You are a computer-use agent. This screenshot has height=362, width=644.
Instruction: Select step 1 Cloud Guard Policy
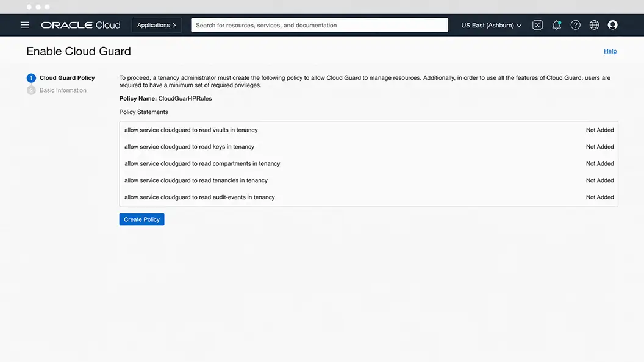click(x=61, y=78)
